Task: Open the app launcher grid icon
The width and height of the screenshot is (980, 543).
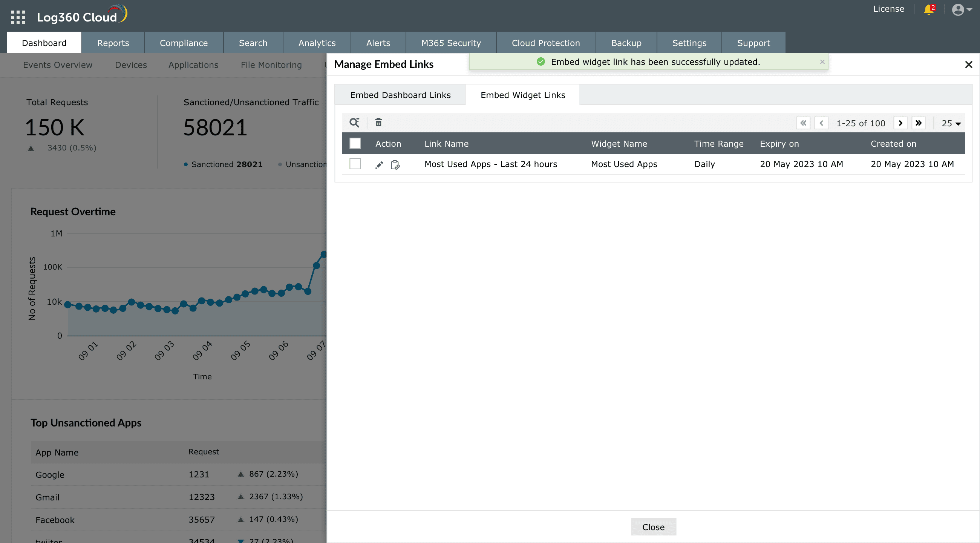Action: (18, 17)
